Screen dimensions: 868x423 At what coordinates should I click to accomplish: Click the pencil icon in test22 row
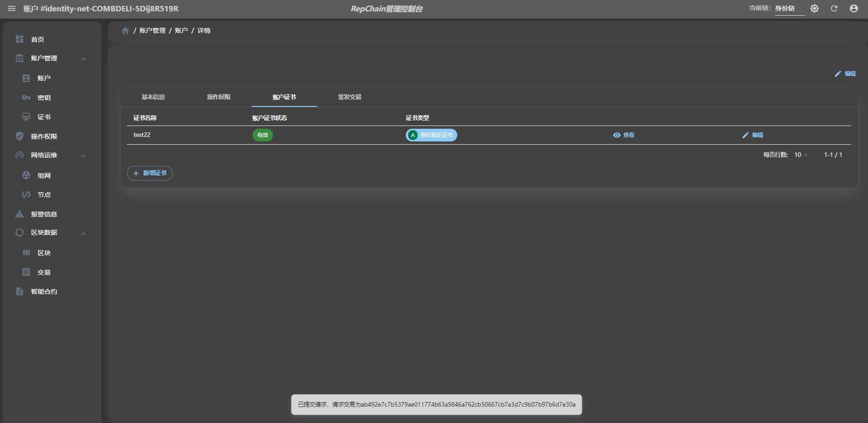coord(745,135)
